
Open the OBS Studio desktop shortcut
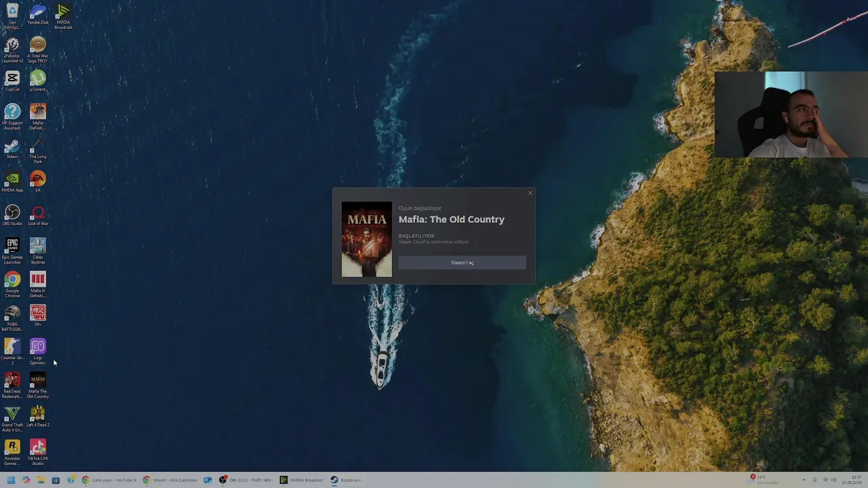tap(12, 216)
